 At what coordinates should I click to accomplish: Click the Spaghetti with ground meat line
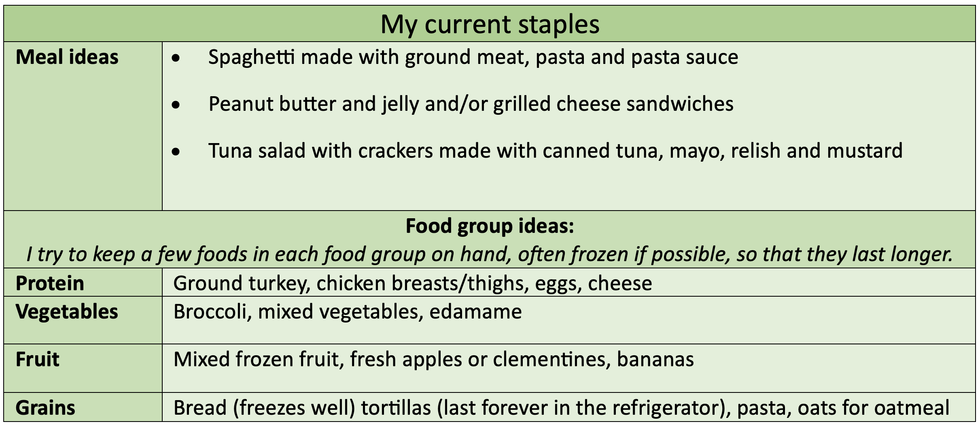[473, 57]
